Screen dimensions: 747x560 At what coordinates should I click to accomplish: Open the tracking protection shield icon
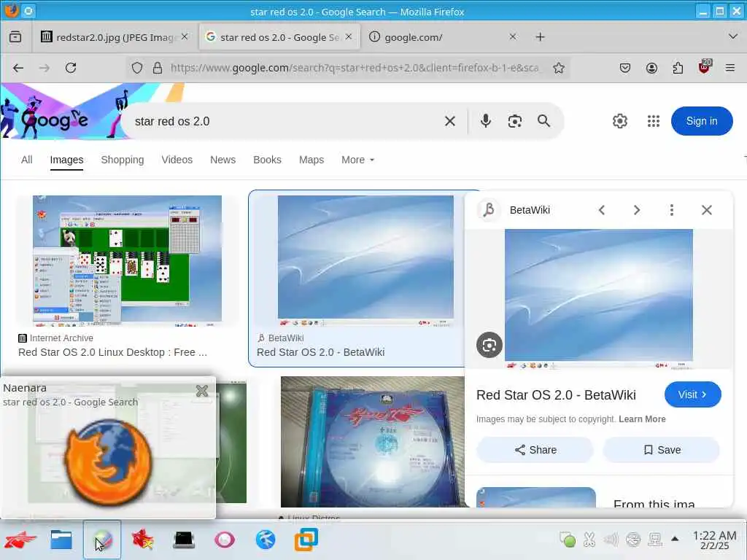pos(137,68)
